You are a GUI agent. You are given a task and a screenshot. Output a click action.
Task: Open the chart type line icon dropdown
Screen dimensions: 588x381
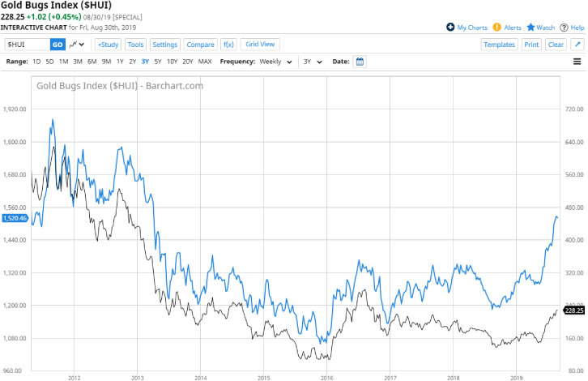coord(78,45)
